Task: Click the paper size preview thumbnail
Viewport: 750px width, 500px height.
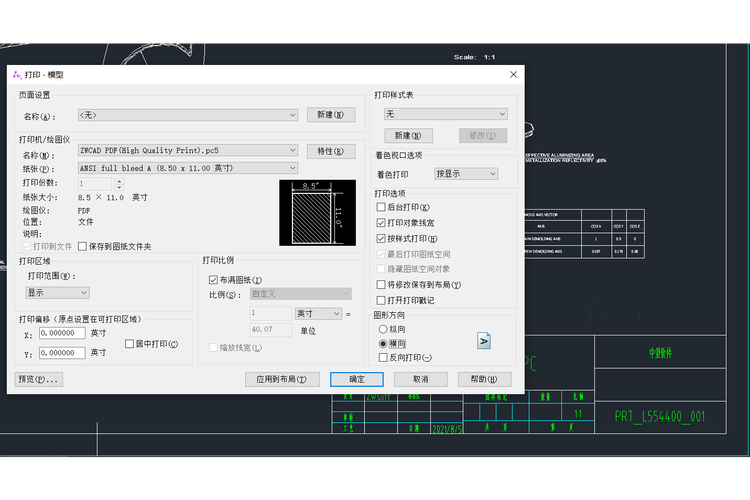Action: coord(317,212)
